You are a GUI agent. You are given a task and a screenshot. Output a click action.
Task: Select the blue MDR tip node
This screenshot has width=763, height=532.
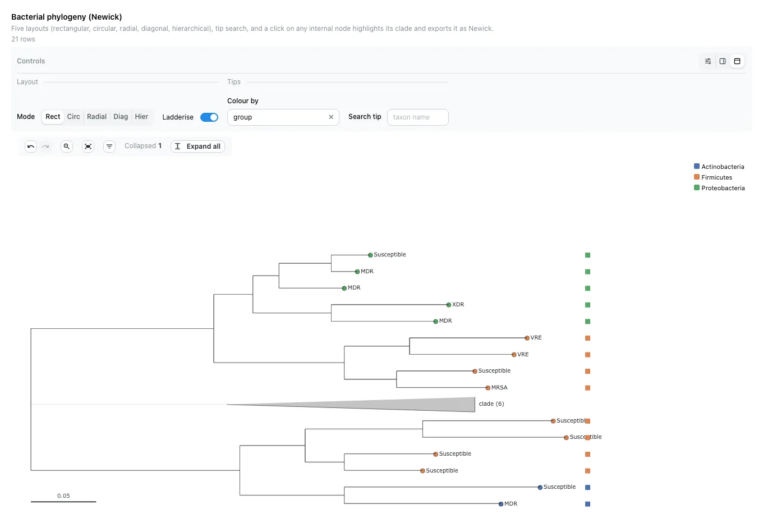tap(501, 504)
